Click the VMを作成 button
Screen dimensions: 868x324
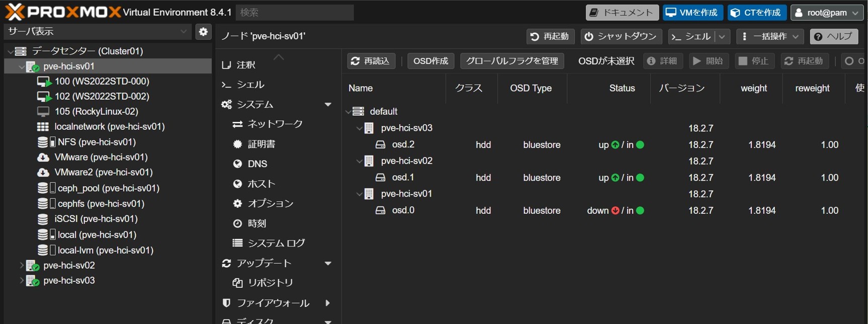[692, 13]
